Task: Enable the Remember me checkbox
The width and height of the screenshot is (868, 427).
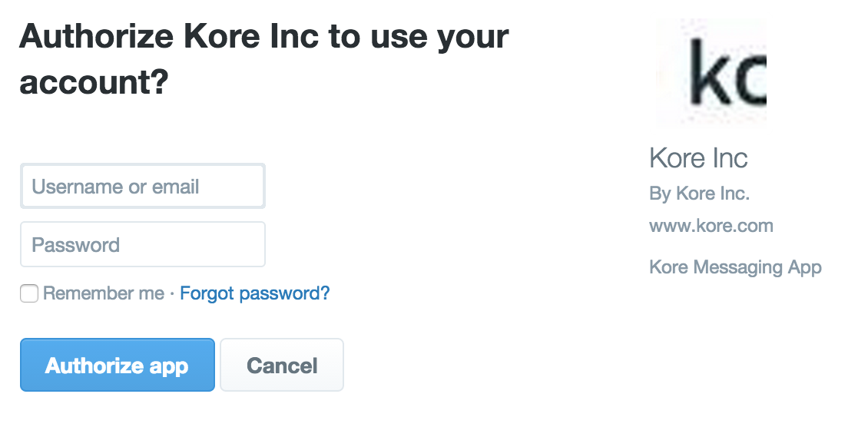Action: point(29,293)
